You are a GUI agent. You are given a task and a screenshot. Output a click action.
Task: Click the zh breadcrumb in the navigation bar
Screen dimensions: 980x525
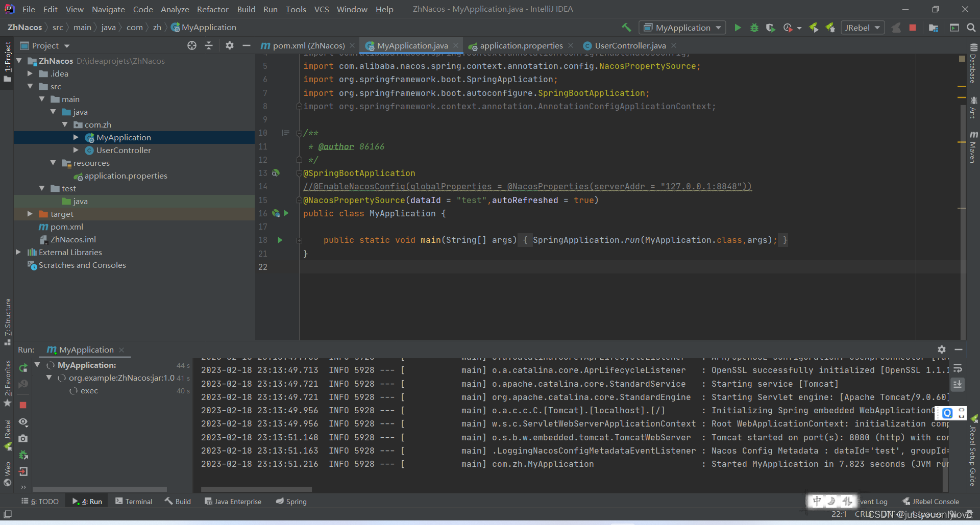[x=157, y=28]
